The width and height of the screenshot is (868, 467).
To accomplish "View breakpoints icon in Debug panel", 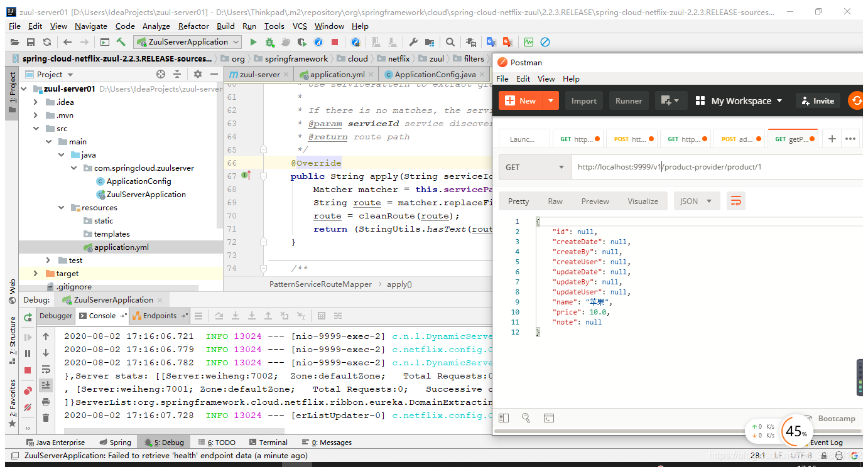I will coord(28,391).
